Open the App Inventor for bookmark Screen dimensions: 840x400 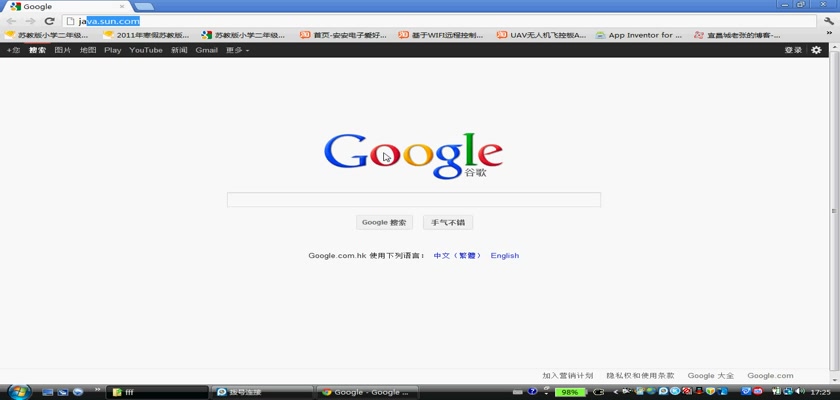click(639, 35)
